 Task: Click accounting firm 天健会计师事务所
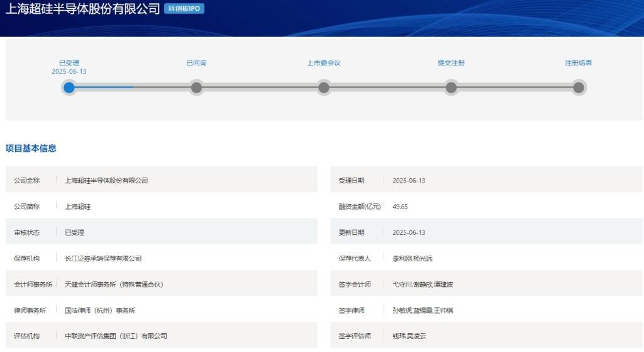(114, 284)
